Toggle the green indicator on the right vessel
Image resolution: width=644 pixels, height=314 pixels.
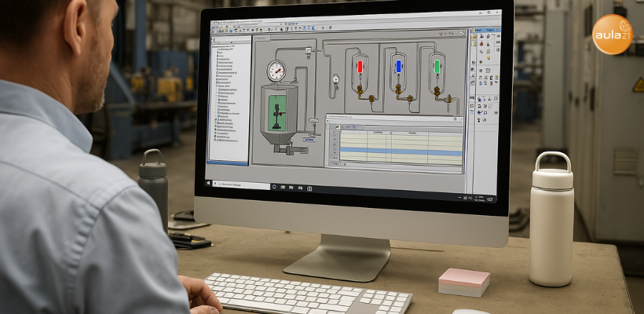pos(437,66)
